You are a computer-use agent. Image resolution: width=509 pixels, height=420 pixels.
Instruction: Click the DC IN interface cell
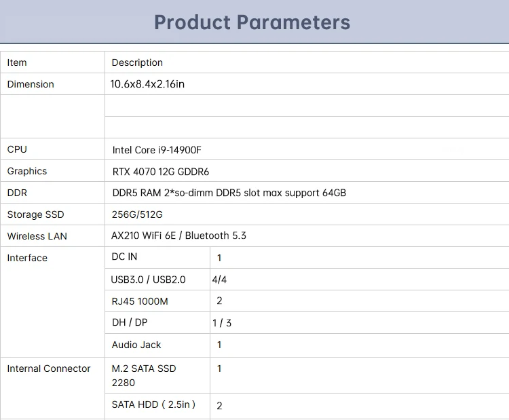157,257
